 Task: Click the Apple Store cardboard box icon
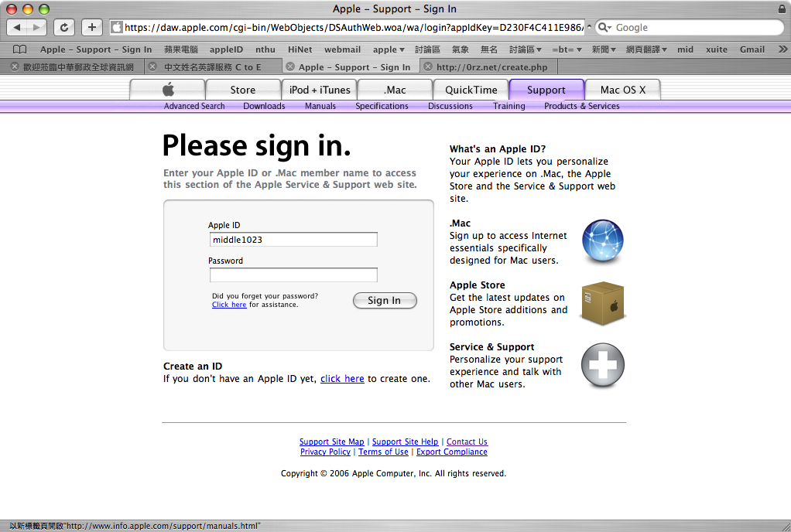(x=604, y=303)
